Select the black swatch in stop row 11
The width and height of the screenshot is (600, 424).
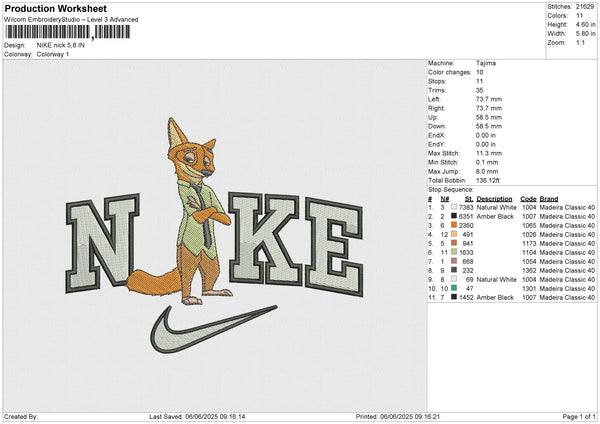pyautogui.click(x=454, y=297)
